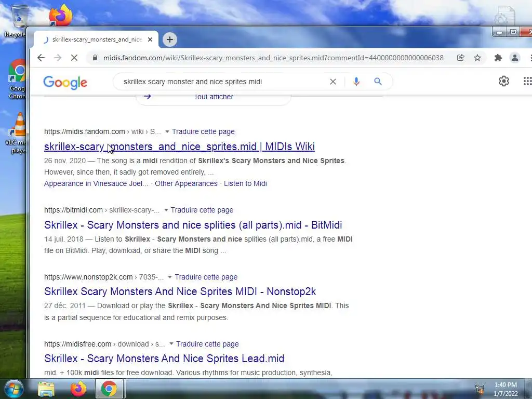Select the VLC media player desktop shortcut

(x=16, y=133)
